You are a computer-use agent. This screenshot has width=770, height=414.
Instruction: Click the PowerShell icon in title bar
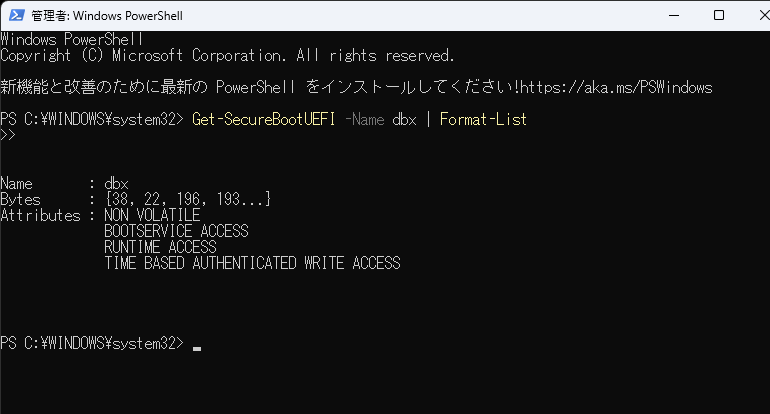coord(16,15)
